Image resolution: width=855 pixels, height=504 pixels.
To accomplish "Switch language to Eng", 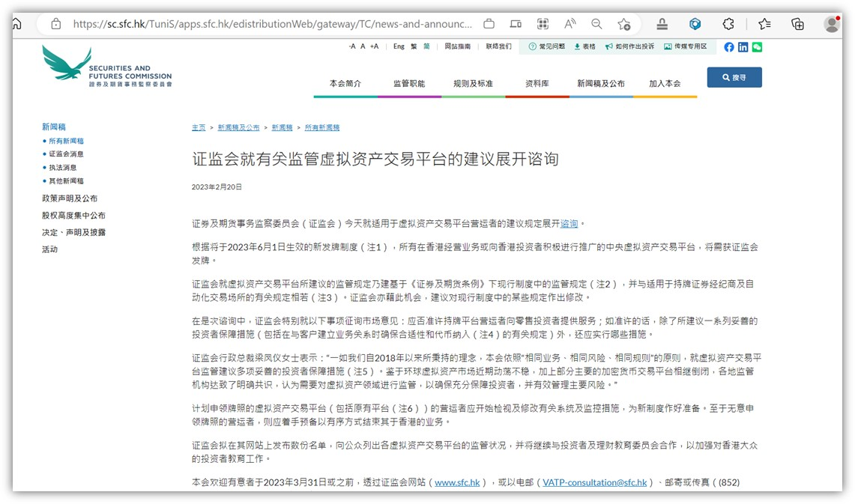I will pyautogui.click(x=399, y=46).
